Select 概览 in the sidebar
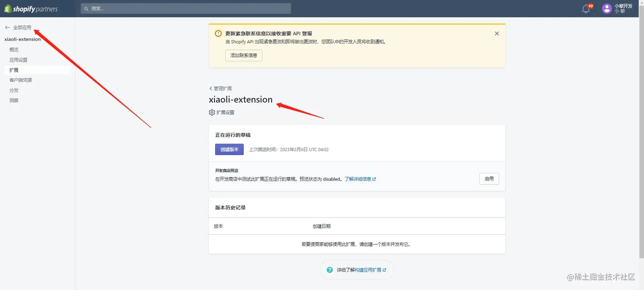This screenshot has width=644, height=290. tap(14, 49)
